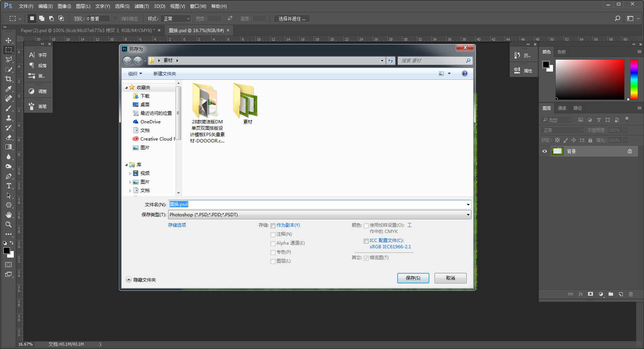Screen dimensions: 644x349
Task: Select the Polygonal Lasso tool
Action: [9, 60]
